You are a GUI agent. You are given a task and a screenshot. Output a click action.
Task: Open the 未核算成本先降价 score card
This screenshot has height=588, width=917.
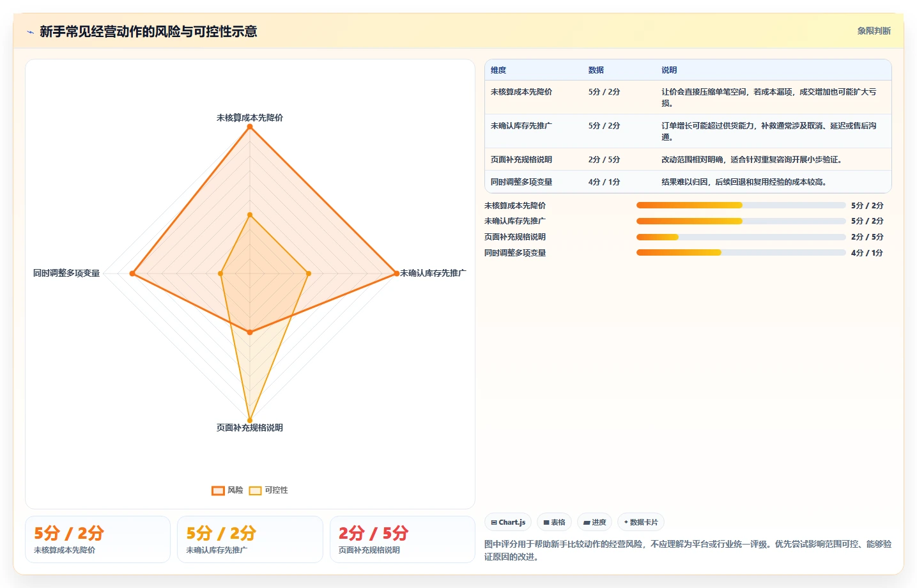[98, 539]
